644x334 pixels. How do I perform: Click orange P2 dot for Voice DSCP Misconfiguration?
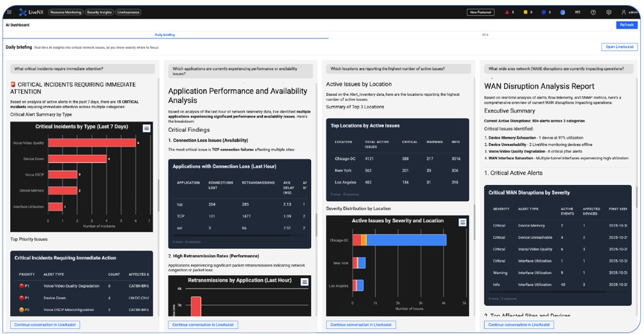tap(22, 310)
